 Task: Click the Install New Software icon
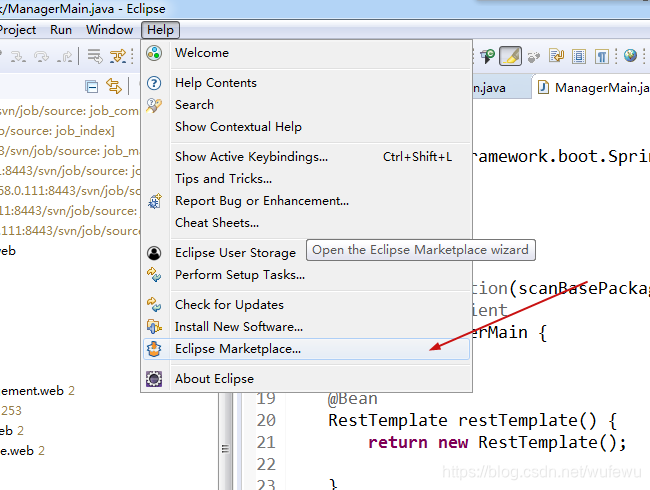coord(154,327)
